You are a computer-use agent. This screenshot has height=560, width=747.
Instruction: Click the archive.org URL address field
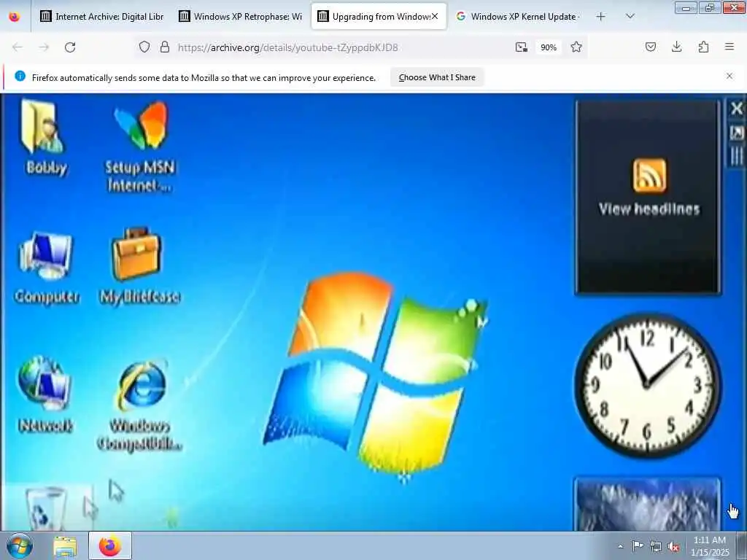pyautogui.click(x=287, y=47)
